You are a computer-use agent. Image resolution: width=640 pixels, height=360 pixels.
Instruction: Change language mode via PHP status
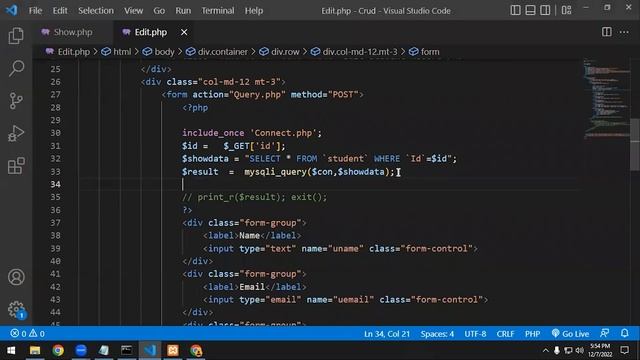click(533, 333)
